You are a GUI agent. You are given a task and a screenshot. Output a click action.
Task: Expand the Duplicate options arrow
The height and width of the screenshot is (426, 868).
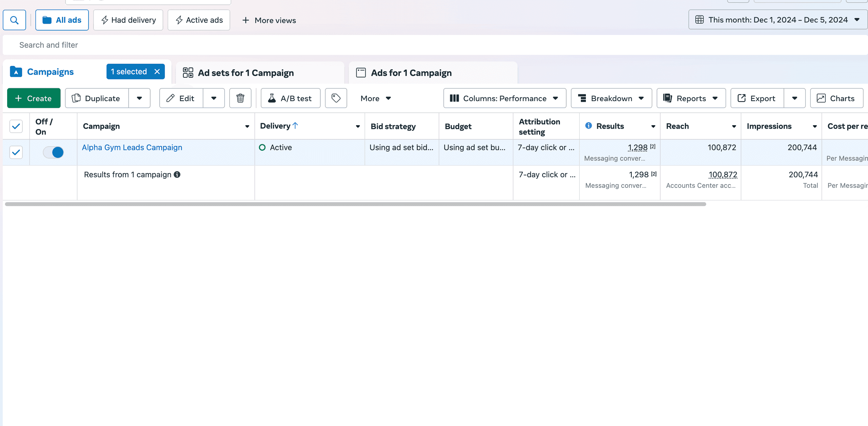pos(139,98)
